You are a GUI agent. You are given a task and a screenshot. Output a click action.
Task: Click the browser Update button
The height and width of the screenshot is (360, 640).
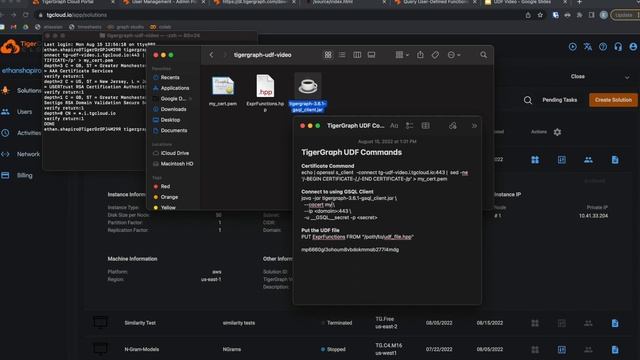click(625, 15)
